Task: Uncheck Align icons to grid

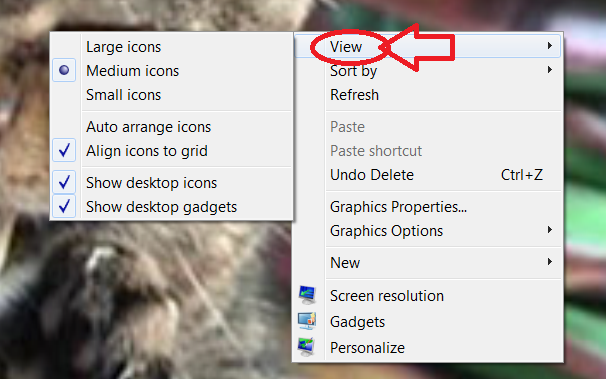Action: point(64,150)
